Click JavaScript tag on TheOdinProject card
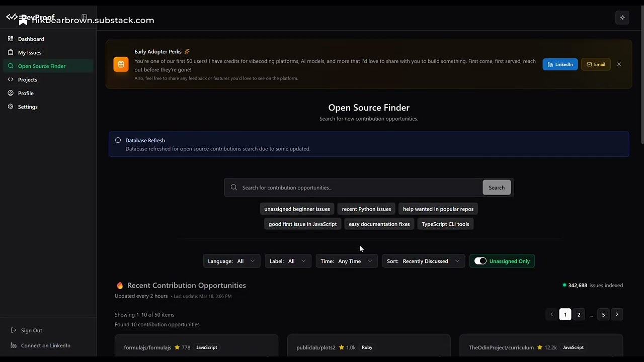Viewport: 644px width, 362px height. click(573, 347)
